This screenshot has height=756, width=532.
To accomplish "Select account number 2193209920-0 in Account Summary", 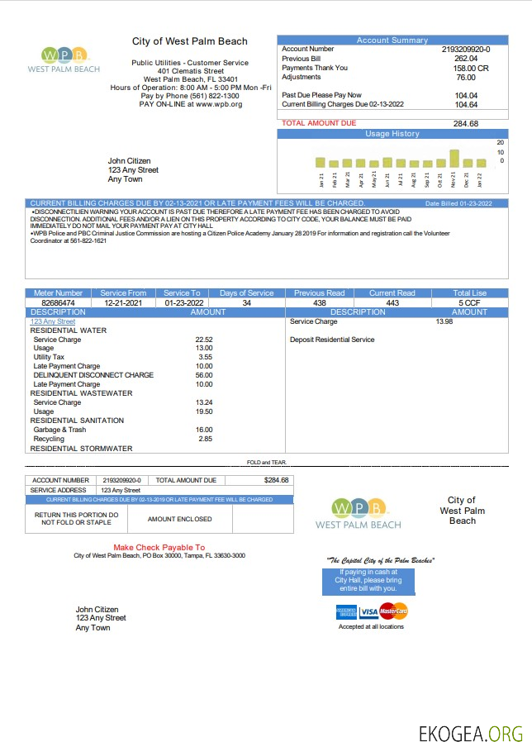I will tap(466, 50).
